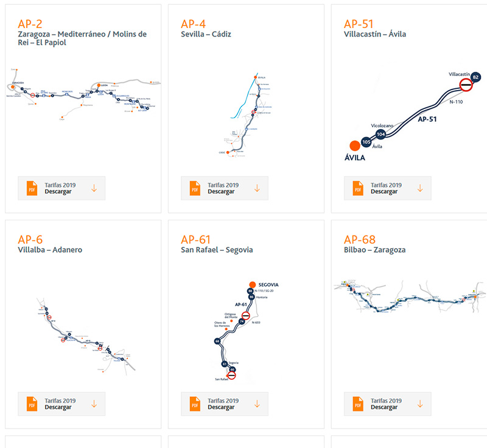Click the PDF icon in AP-2 card

[x=32, y=188]
